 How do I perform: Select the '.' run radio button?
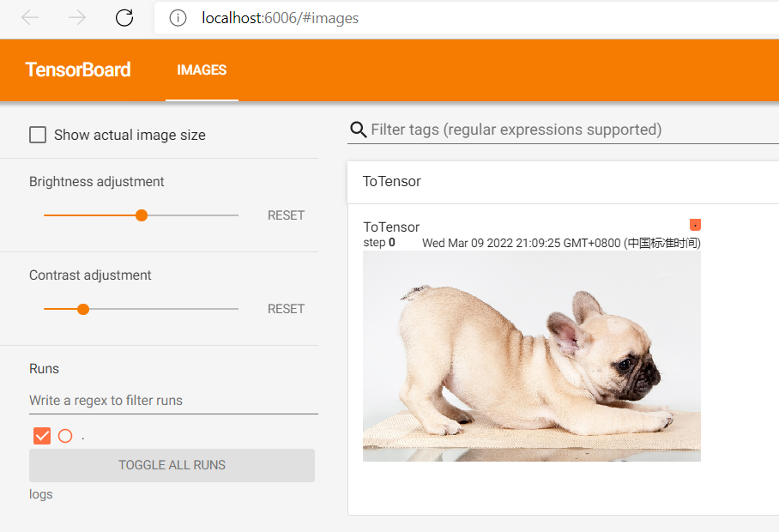(x=65, y=436)
